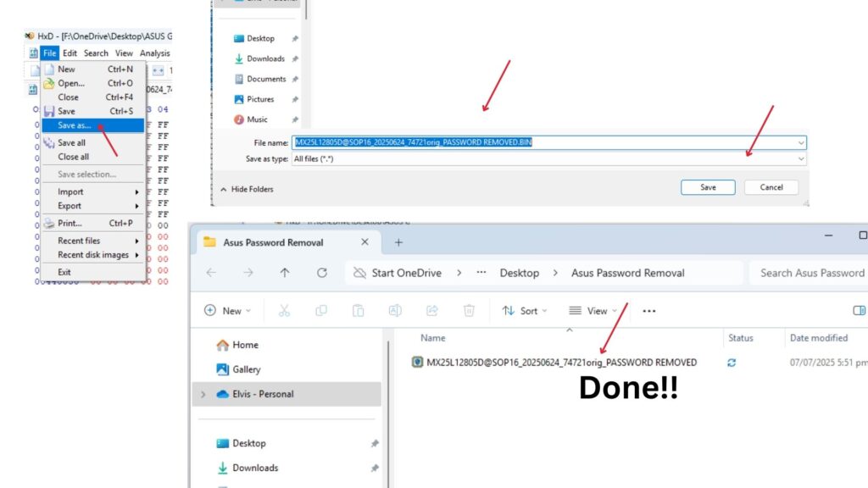
Task: Click the Paste icon in Explorer toolbar
Action: (x=359, y=311)
